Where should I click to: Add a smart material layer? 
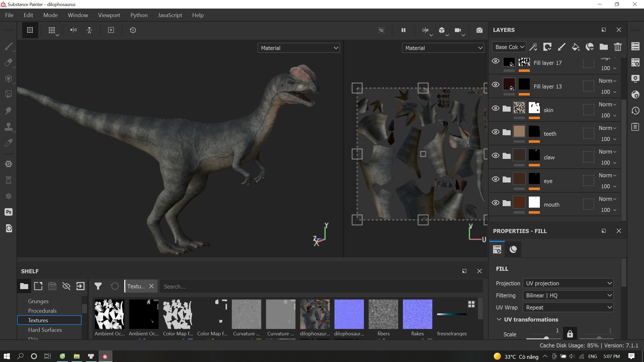click(590, 47)
